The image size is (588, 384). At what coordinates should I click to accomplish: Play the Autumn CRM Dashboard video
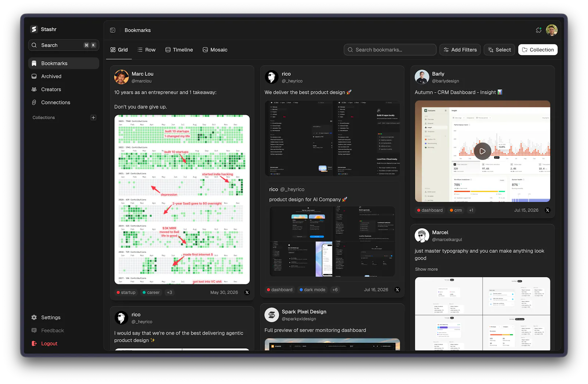point(483,151)
